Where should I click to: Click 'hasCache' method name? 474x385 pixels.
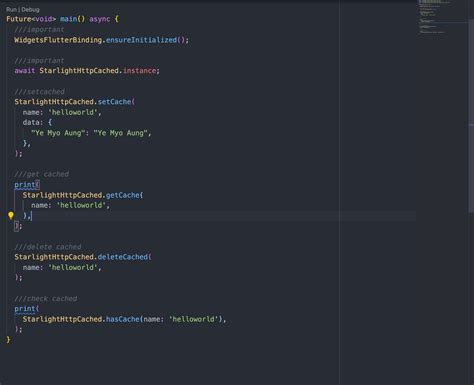tap(123, 319)
